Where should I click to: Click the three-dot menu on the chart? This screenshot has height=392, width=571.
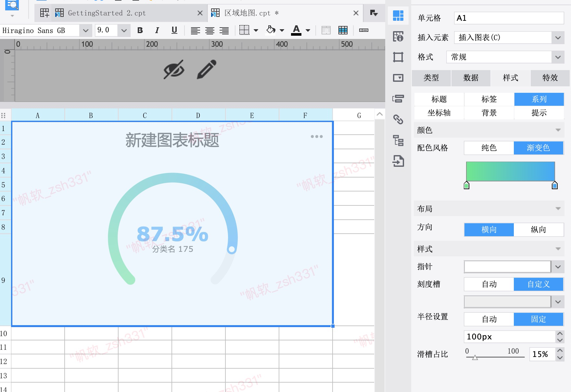point(317,137)
